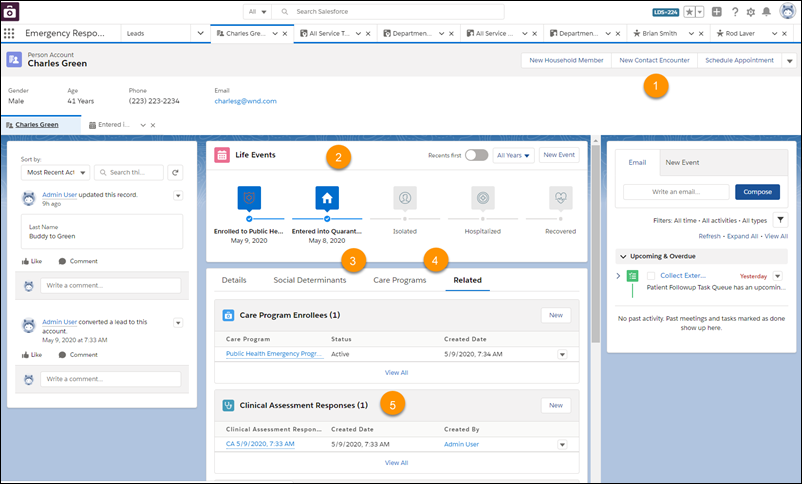Click New in Care Program Enrollees
The image size is (802, 484).
(556, 316)
